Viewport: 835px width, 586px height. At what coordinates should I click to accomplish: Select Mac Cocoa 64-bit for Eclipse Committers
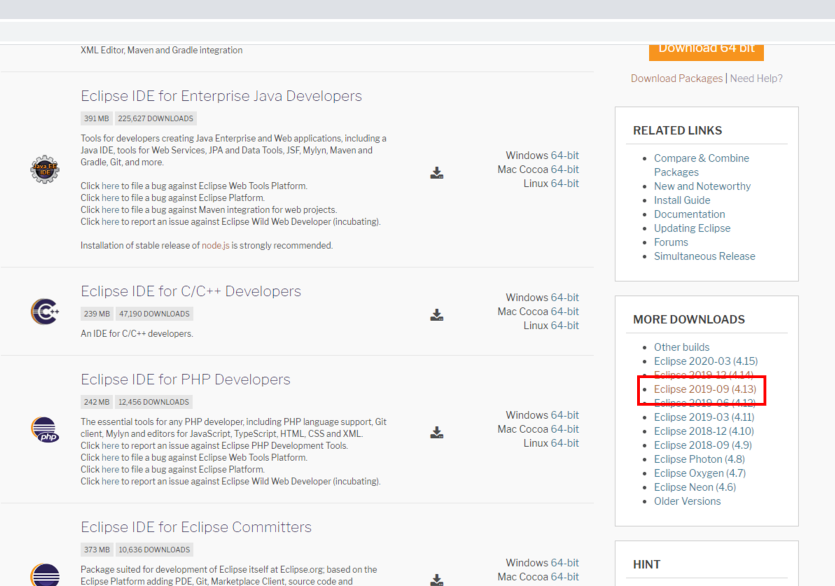click(x=564, y=576)
